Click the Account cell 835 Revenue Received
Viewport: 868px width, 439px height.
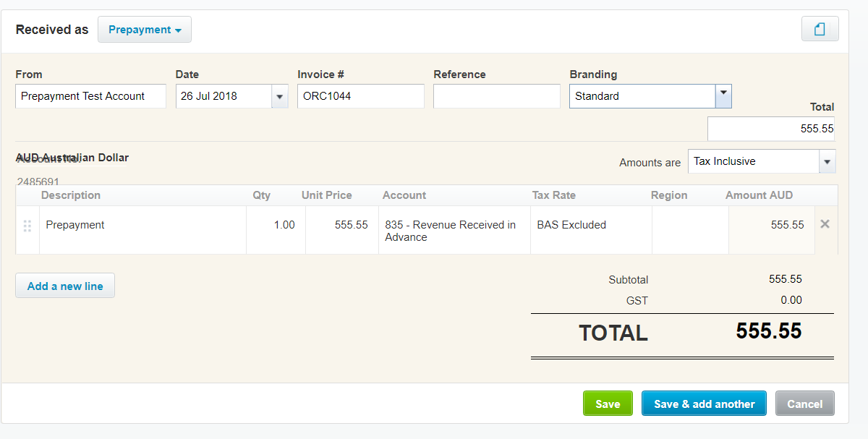coord(454,231)
